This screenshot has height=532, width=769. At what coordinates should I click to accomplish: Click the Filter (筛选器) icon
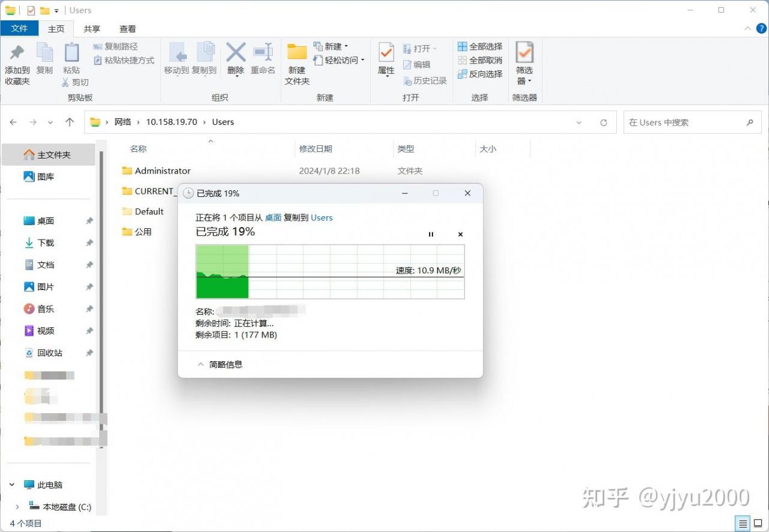(524, 54)
